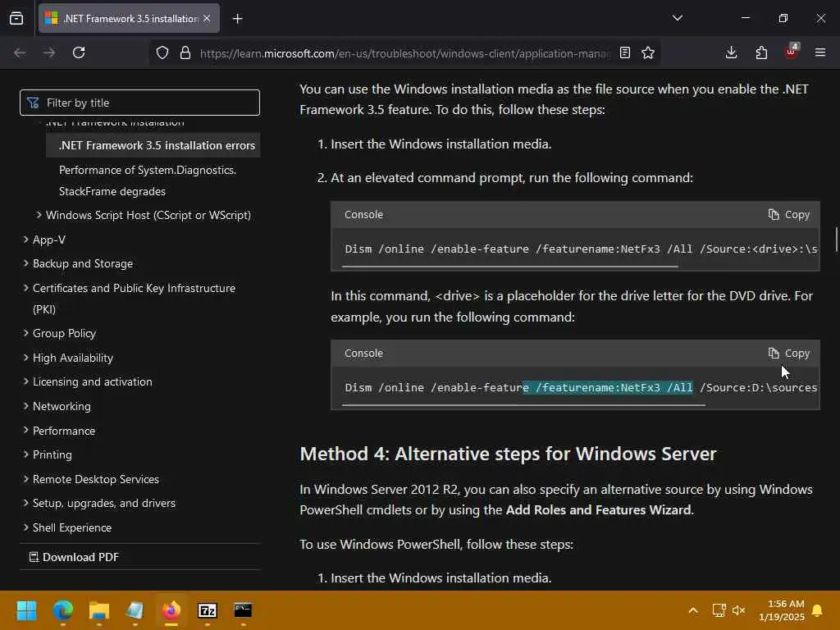Open 7-Zip from the taskbar
Image resolution: width=840 pixels, height=630 pixels.
point(208,610)
